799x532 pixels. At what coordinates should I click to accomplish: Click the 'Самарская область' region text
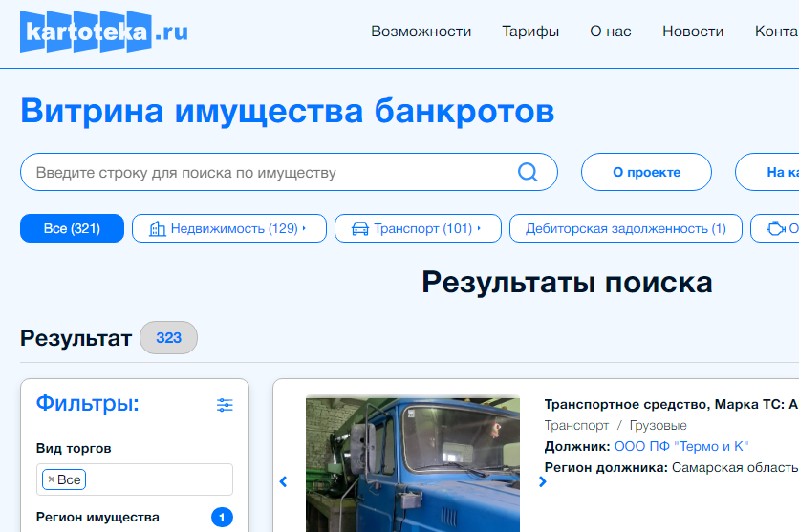pos(735,467)
